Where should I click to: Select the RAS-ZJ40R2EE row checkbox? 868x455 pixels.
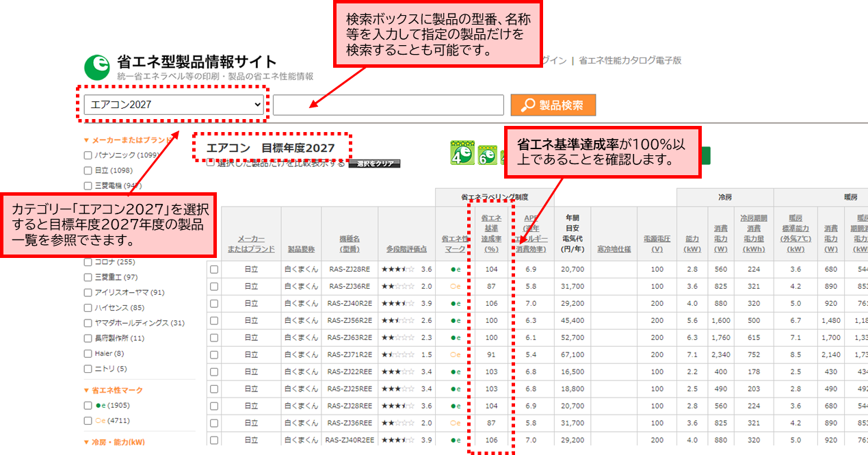[x=214, y=441]
